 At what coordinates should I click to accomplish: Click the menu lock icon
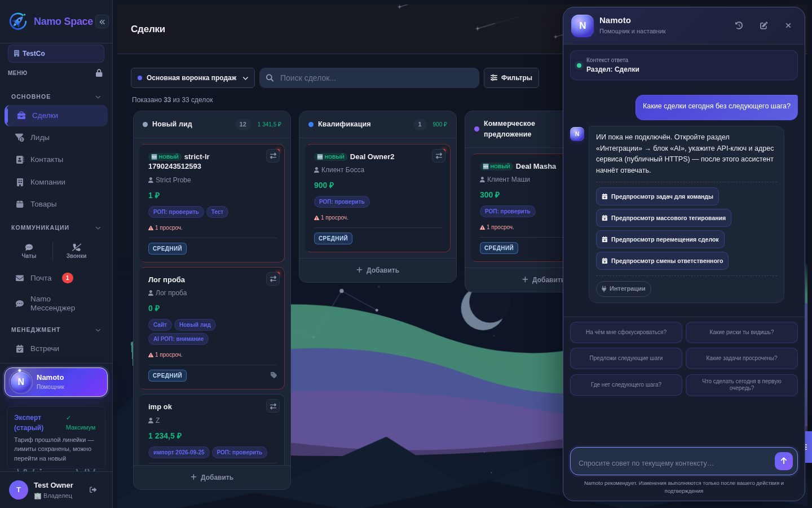click(99, 73)
